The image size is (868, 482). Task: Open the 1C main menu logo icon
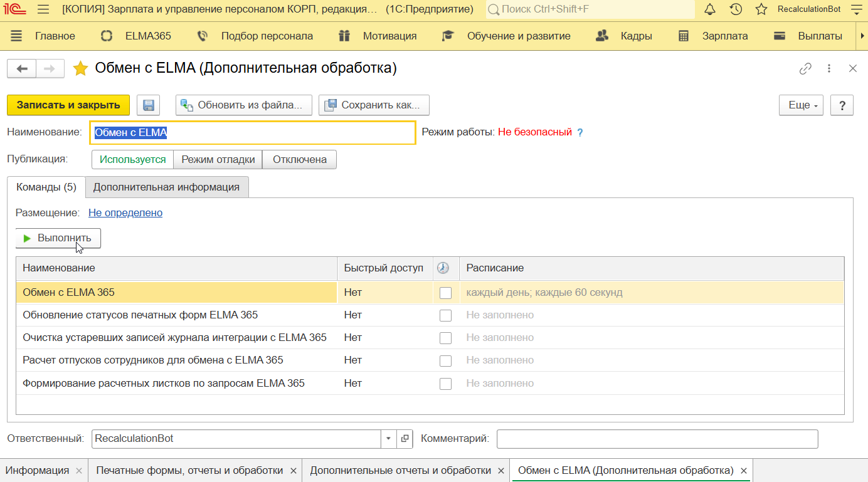(16, 9)
